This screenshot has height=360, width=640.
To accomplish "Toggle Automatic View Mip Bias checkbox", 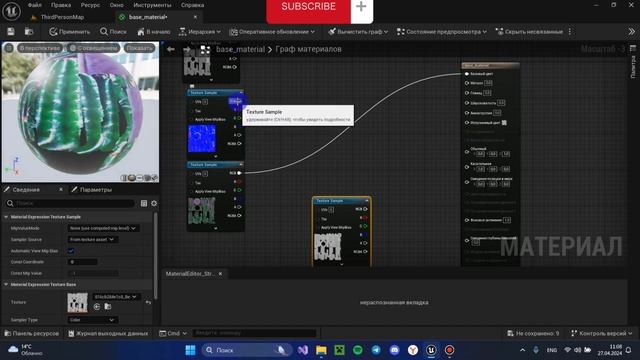I will click(x=71, y=251).
